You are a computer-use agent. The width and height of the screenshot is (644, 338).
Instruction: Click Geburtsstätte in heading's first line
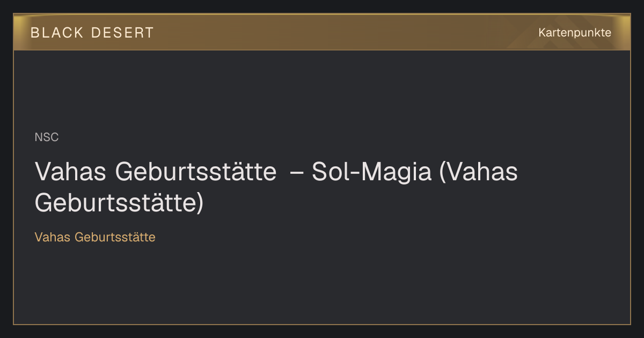196,172
